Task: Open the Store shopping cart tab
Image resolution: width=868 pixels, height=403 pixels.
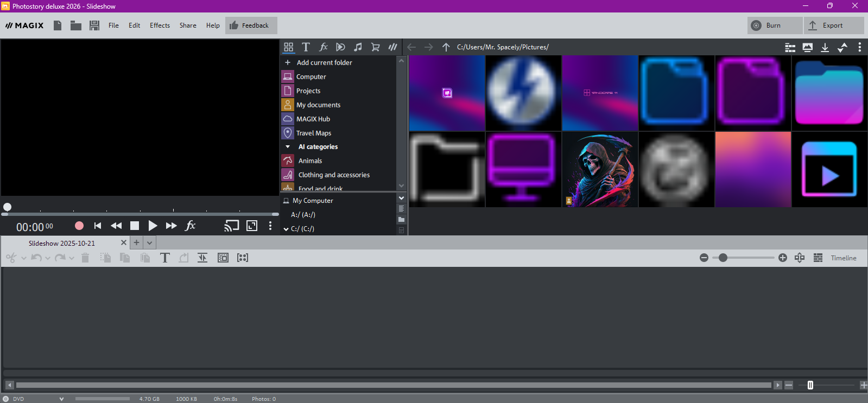Action: 375,47
